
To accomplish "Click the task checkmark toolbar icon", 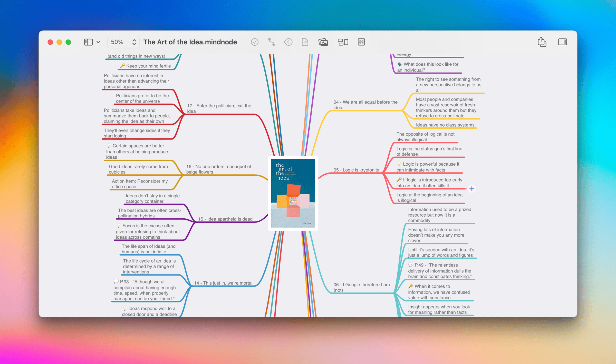I will click(254, 42).
